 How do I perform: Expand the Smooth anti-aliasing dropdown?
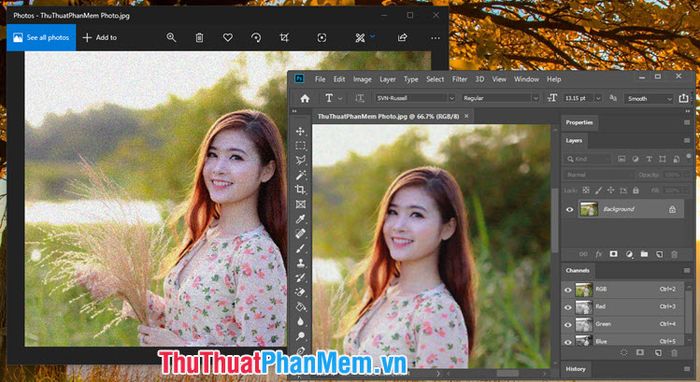pos(649,99)
